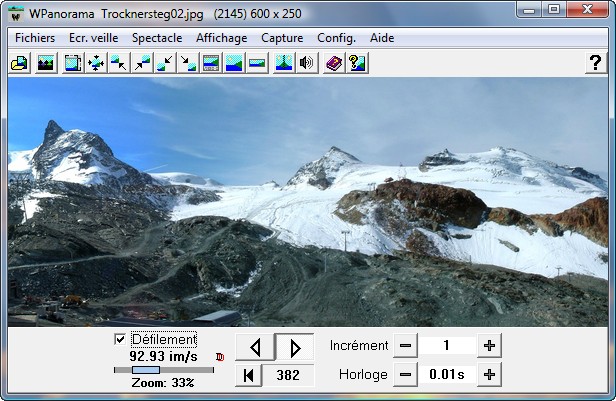This screenshot has width=616, height=401.
Task: Click the picture with control bar icon
Action: click(211, 63)
